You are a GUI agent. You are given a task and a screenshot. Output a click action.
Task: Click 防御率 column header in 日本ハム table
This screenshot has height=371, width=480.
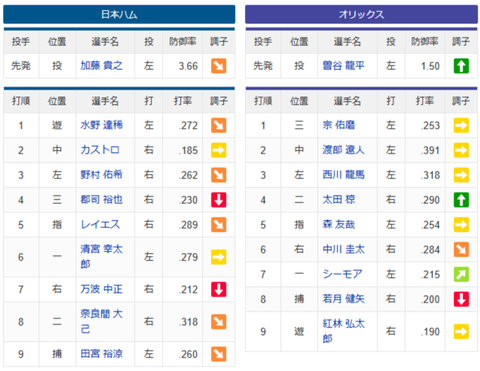point(183,42)
